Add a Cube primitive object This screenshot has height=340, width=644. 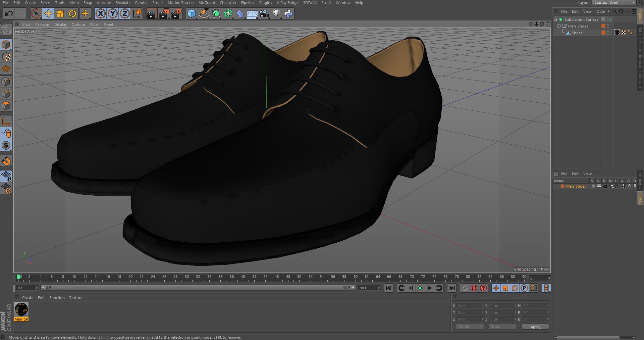pos(192,13)
